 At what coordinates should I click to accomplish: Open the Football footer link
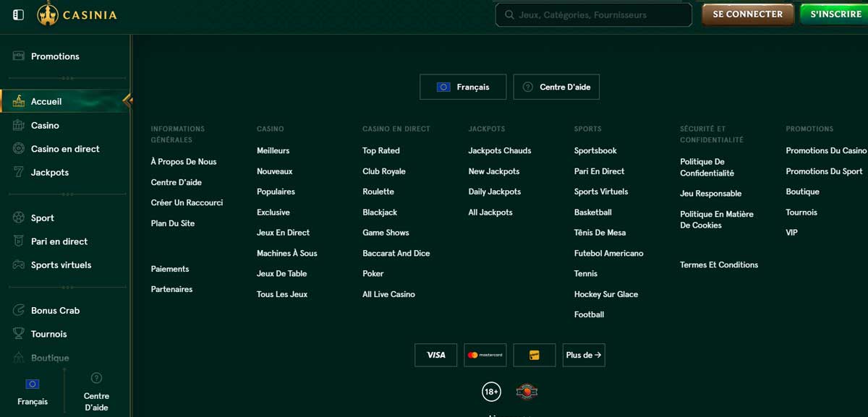(589, 314)
